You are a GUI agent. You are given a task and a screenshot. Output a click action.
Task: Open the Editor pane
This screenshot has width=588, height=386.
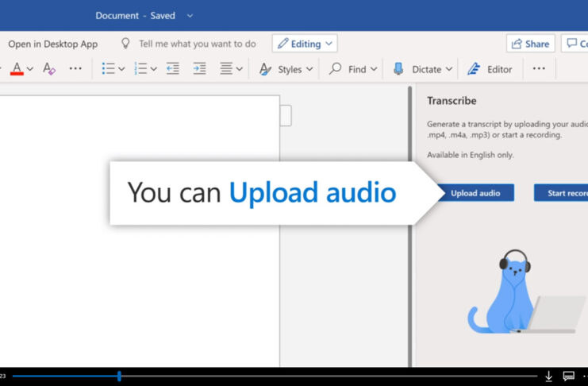[x=490, y=69]
